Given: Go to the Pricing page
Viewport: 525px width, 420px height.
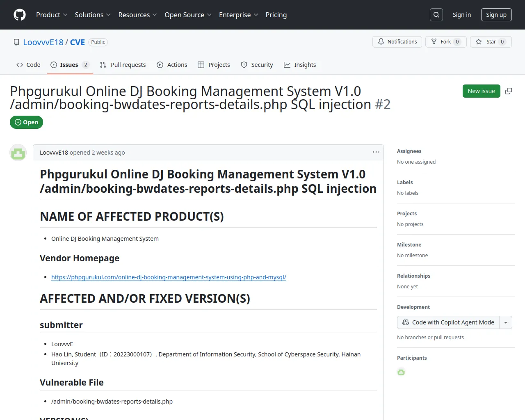Looking at the screenshot, I should pyautogui.click(x=276, y=15).
